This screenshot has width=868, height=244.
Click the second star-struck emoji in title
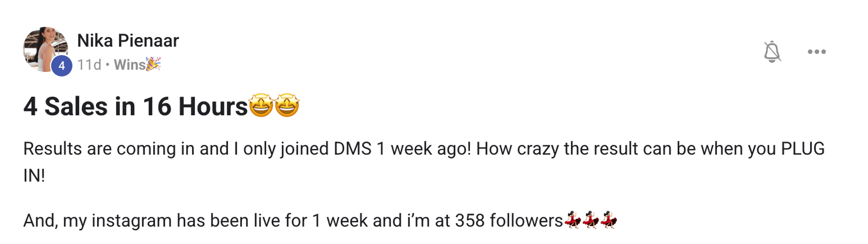tap(287, 107)
